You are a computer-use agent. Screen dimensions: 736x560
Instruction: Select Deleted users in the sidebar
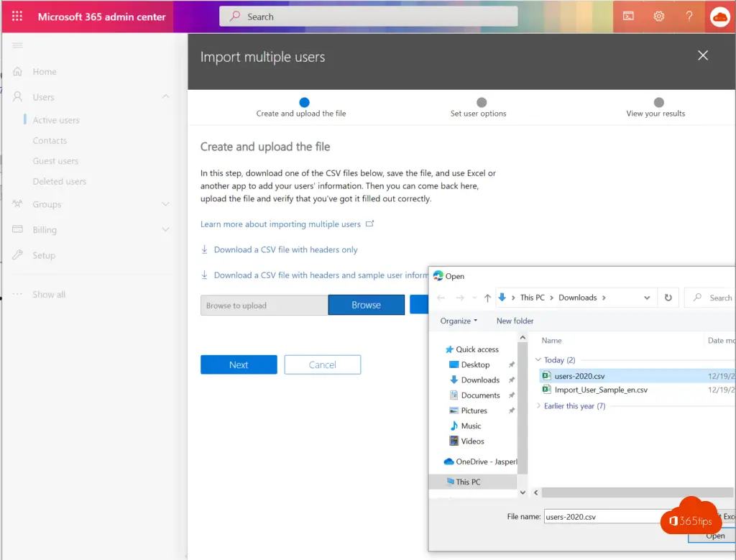pyautogui.click(x=60, y=182)
